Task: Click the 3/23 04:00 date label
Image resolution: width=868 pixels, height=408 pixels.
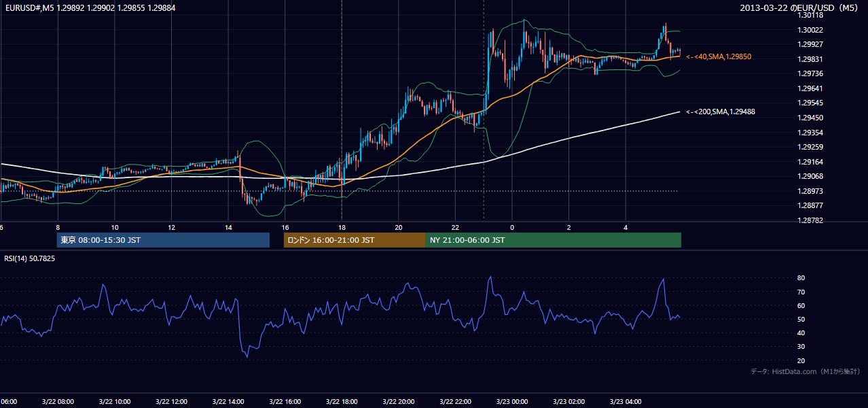Action: tap(626, 402)
